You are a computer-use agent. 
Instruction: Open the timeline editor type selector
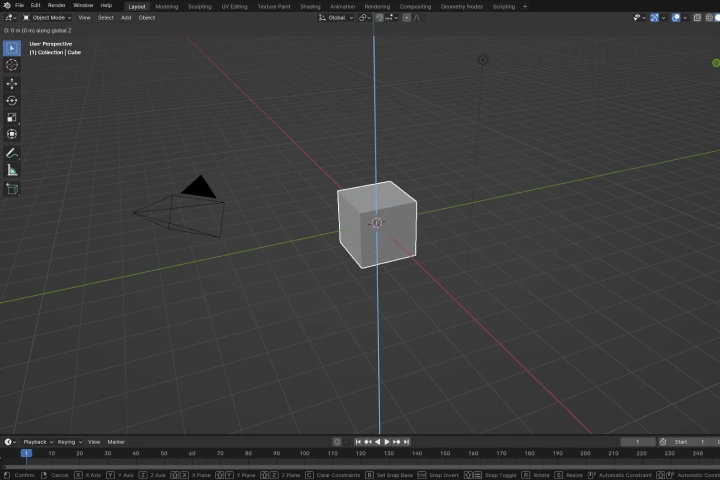10,442
